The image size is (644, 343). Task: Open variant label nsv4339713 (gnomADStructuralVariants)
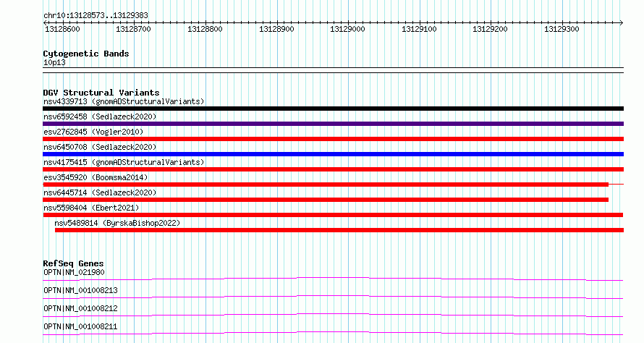coord(124,101)
